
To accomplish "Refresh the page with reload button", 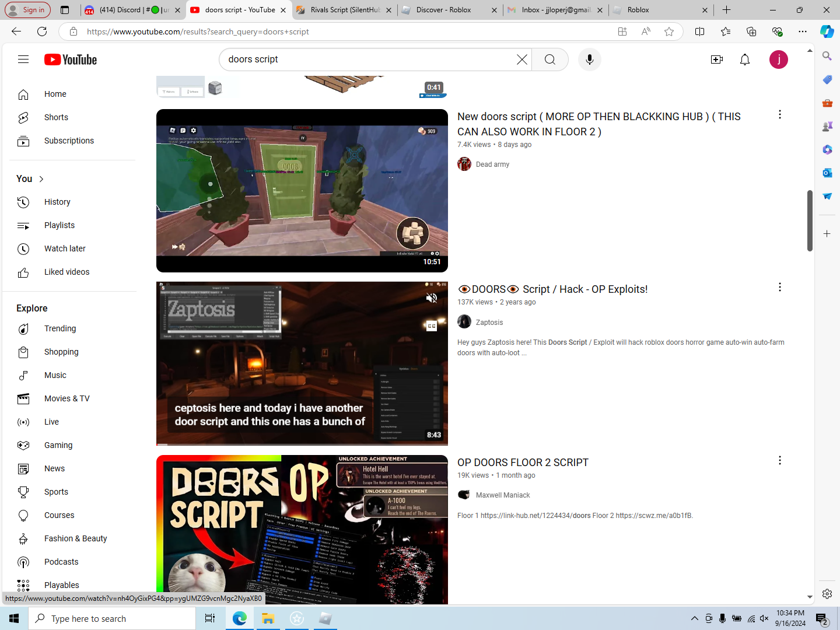I will click(42, 32).
